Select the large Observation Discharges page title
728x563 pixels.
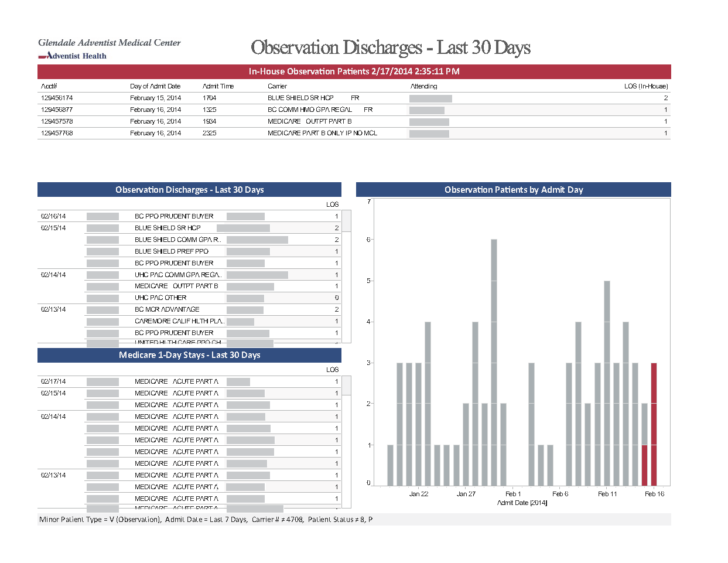[x=391, y=47]
